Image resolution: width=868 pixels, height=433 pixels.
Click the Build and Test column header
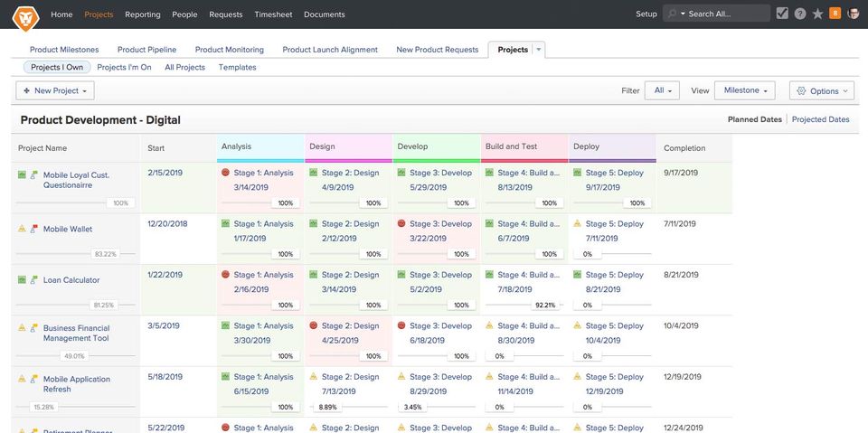(x=524, y=148)
